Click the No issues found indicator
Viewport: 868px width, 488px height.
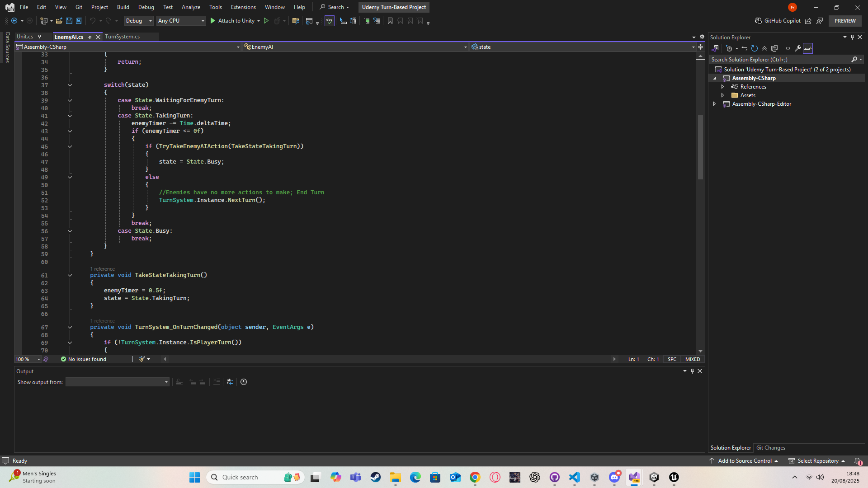coord(84,359)
